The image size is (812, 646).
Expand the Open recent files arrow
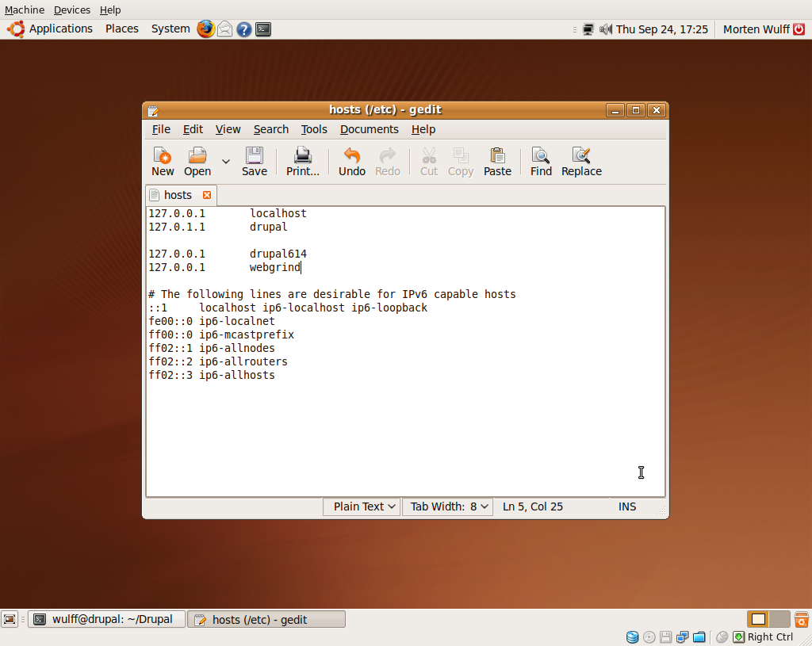[x=226, y=162]
